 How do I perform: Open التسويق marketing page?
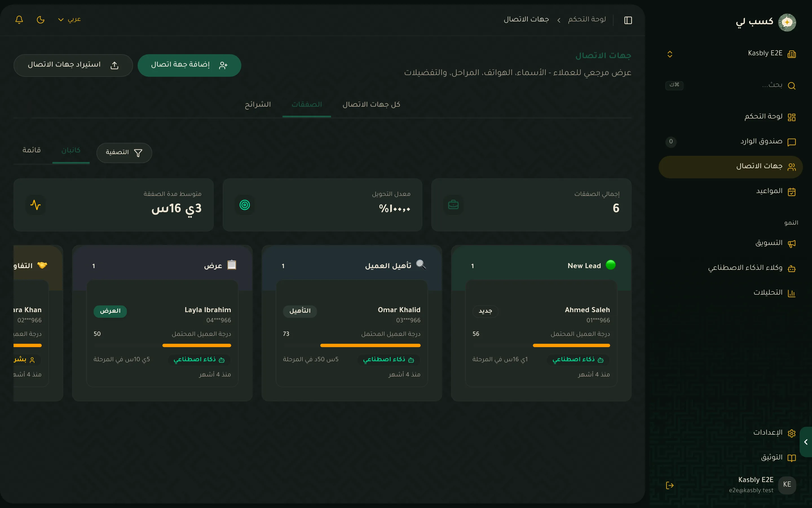pos(731,243)
